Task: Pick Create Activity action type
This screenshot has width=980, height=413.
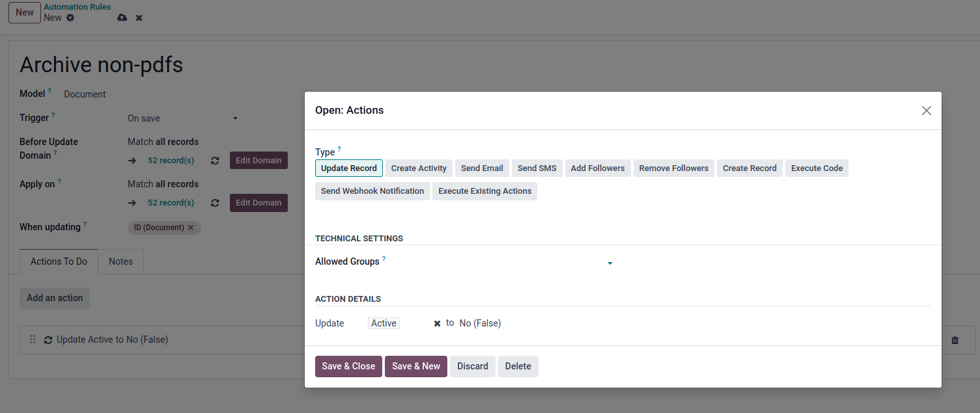Action: pyautogui.click(x=419, y=168)
